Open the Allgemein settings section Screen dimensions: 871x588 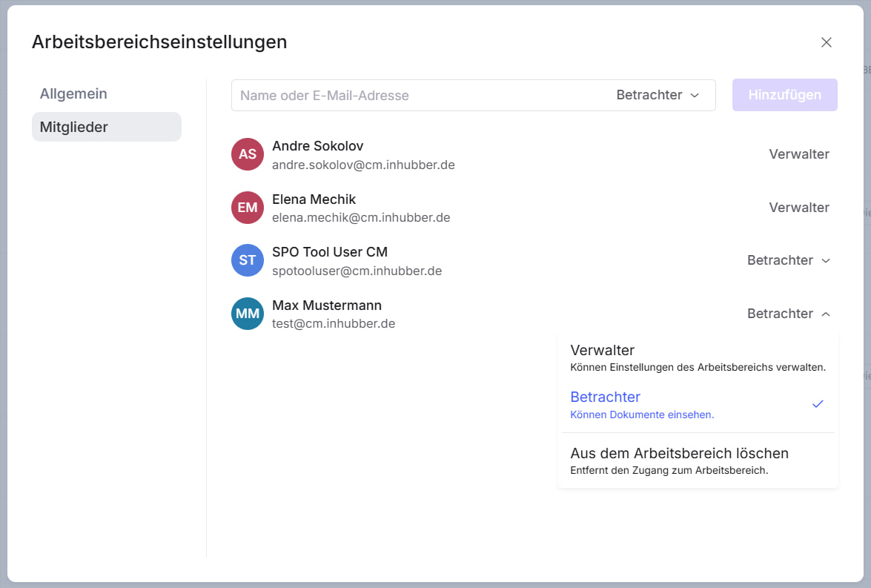[x=73, y=94]
